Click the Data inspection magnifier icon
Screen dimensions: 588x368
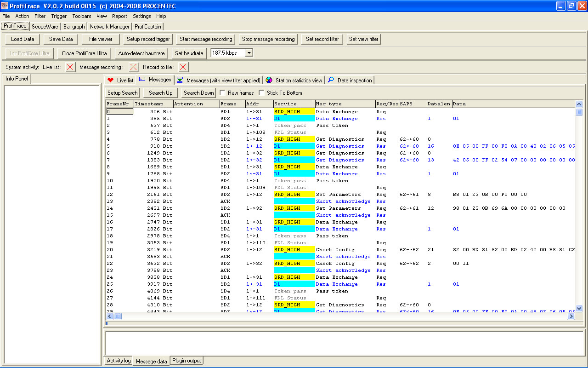[331, 80]
